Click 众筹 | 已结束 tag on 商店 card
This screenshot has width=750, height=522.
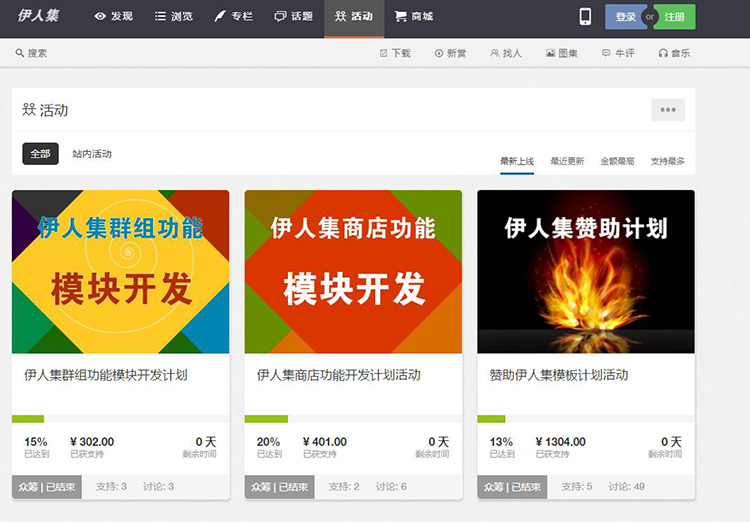[280, 487]
